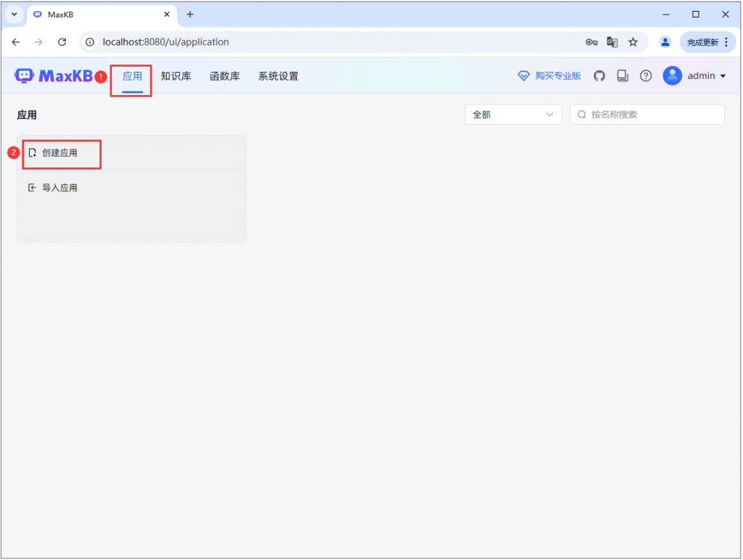This screenshot has height=560, width=743.
Task: Reload the page
Action: coord(62,42)
